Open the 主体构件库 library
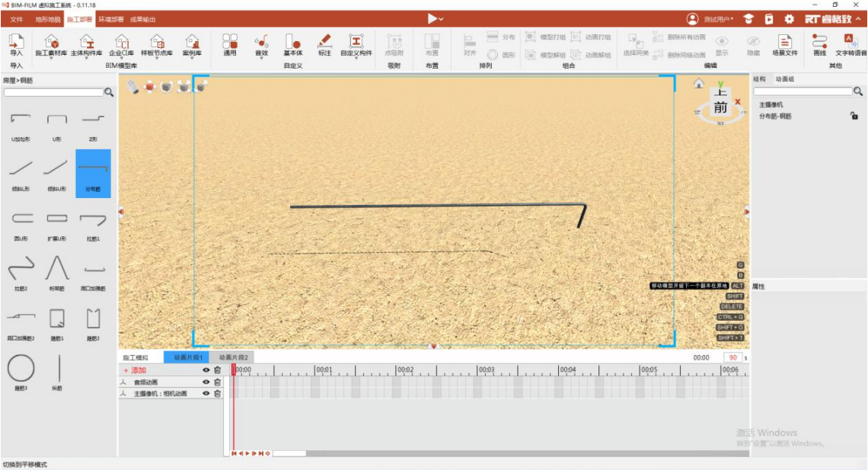The image size is (868, 470). point(86,46)
